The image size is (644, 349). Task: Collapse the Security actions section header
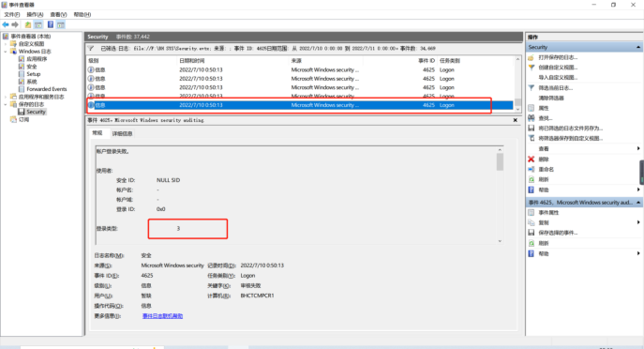pos(638,47)
